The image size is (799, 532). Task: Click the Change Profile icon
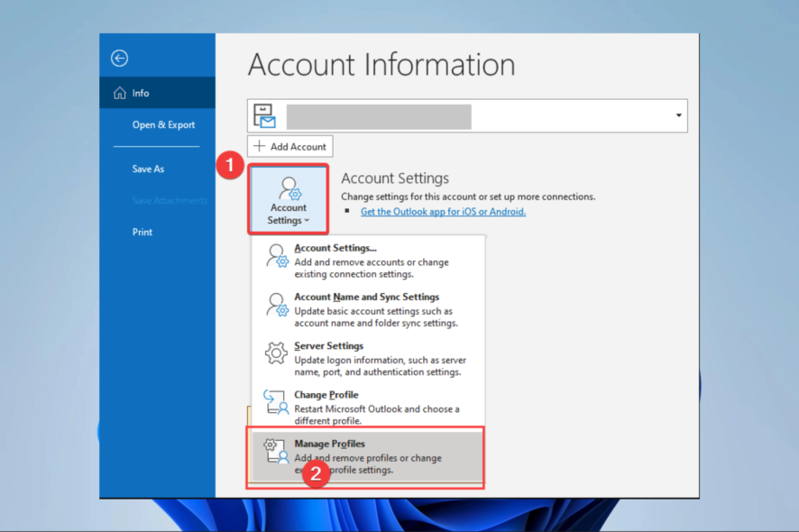pos(276,402)
